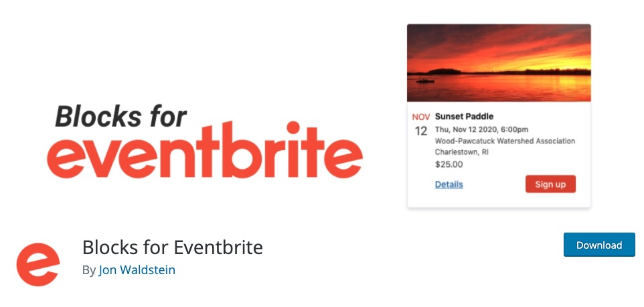Screen dimensions: 644x307
Task: Click the word 'By' before the author name
Action: pos(88,270)
